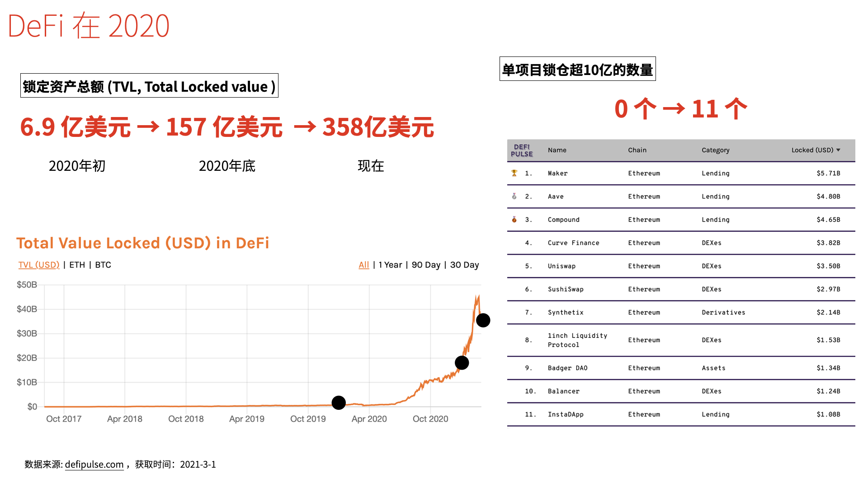Click the $2.14B locked value

828,312
